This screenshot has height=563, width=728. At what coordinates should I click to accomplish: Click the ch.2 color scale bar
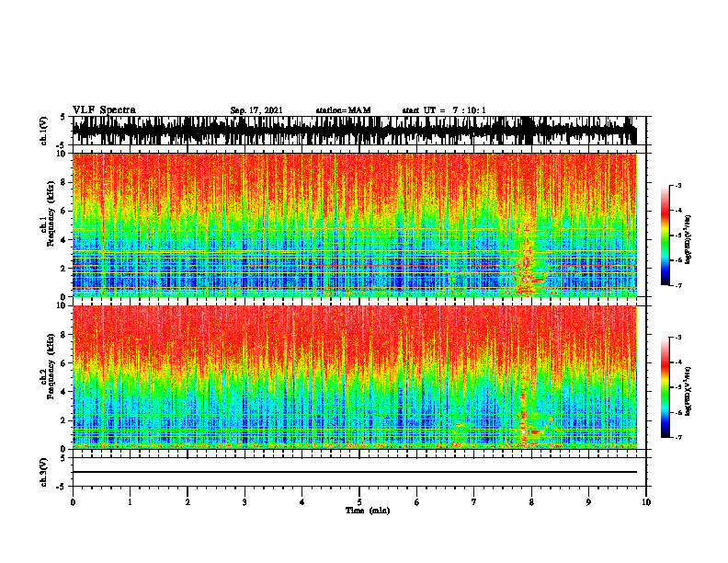pos(665,387)
